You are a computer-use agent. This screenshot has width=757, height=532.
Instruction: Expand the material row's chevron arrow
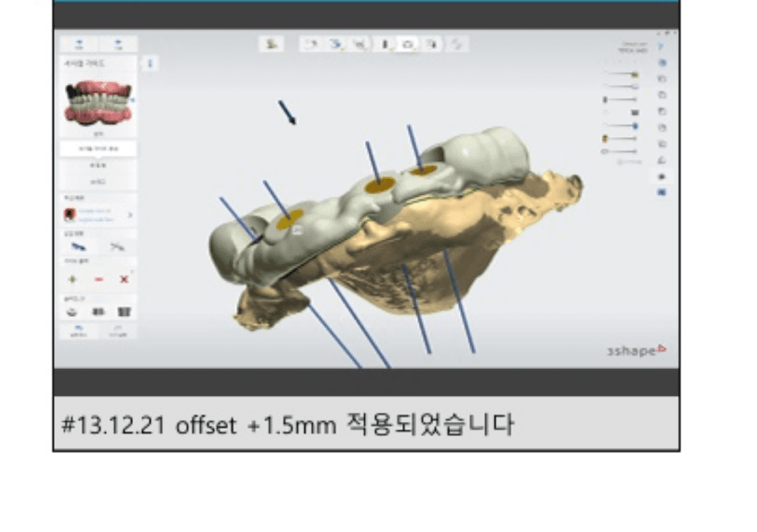130,214
